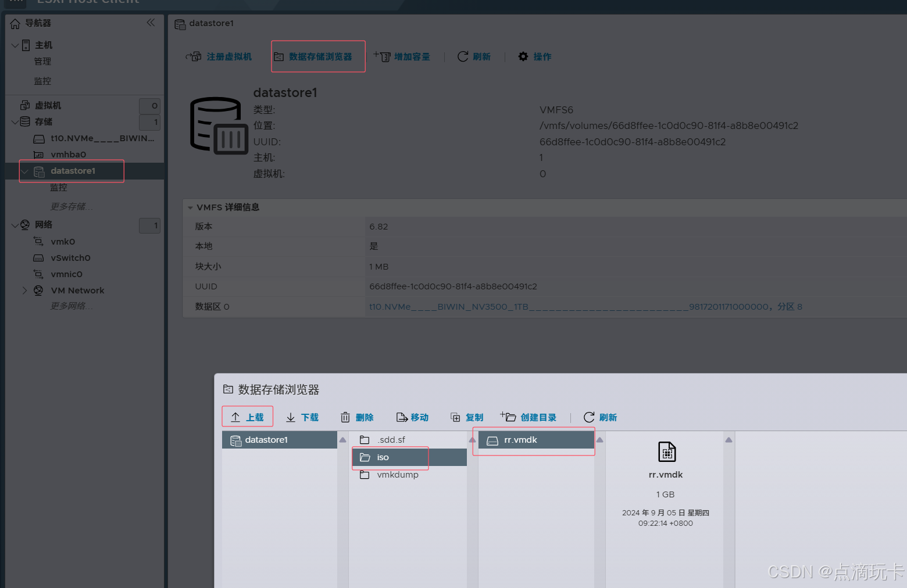Click 增加容量 increase capacity
This screenshot has width=907, height=588.
(x=402, y=56)
